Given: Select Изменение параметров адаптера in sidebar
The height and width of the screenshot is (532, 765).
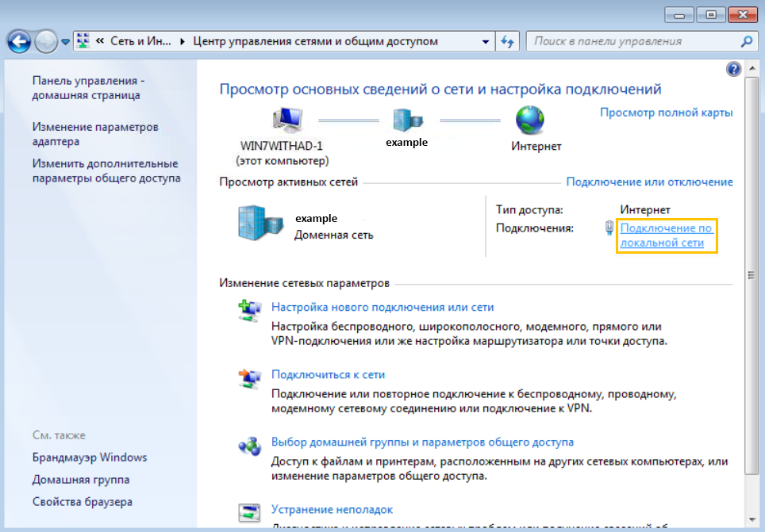Looking at the screenshot, I should 95,134.
